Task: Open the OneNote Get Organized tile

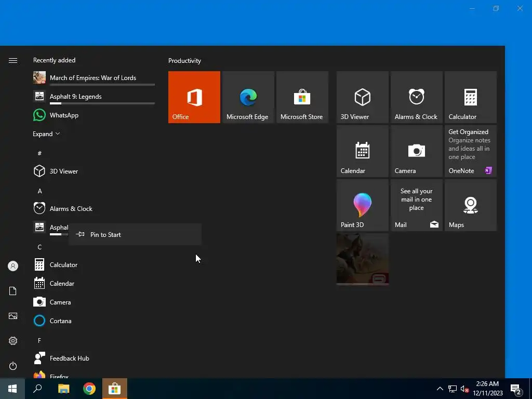Action: coord(471,151)
